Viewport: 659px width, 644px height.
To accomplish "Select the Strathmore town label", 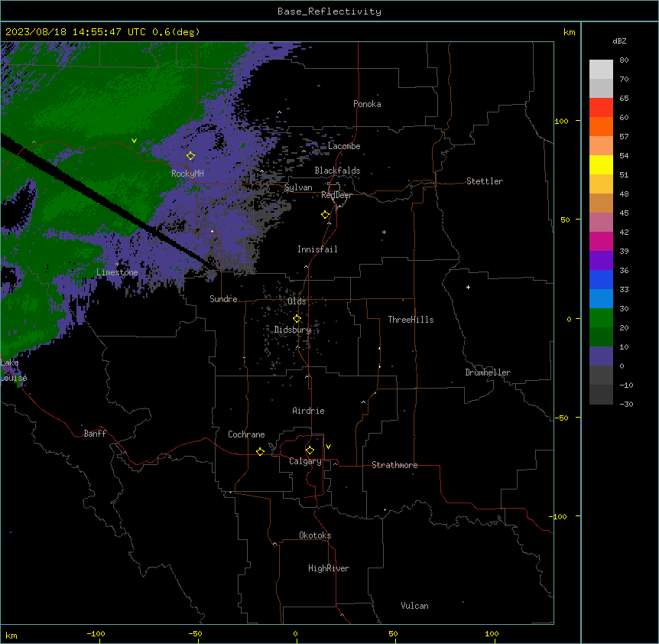I will coord(394,465).
